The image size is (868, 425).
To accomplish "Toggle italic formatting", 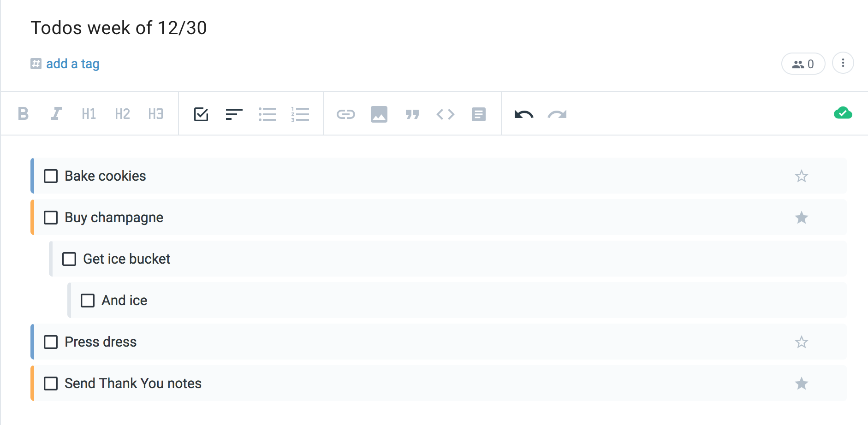I will click(56, 114).
